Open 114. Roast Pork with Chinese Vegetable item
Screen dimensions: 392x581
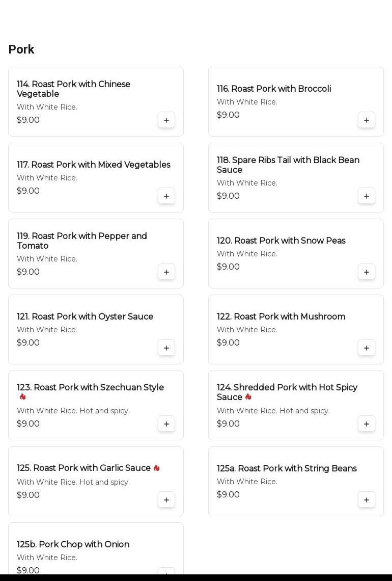point(73,89)
